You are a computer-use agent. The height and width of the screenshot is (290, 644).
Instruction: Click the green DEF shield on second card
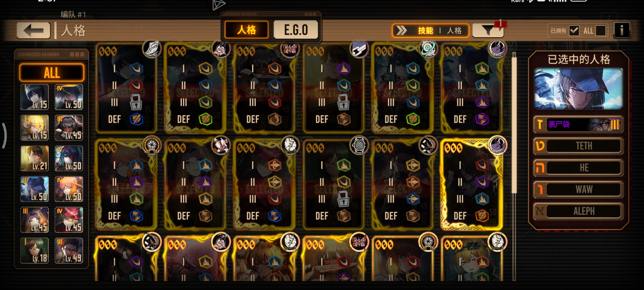(205, 119)
